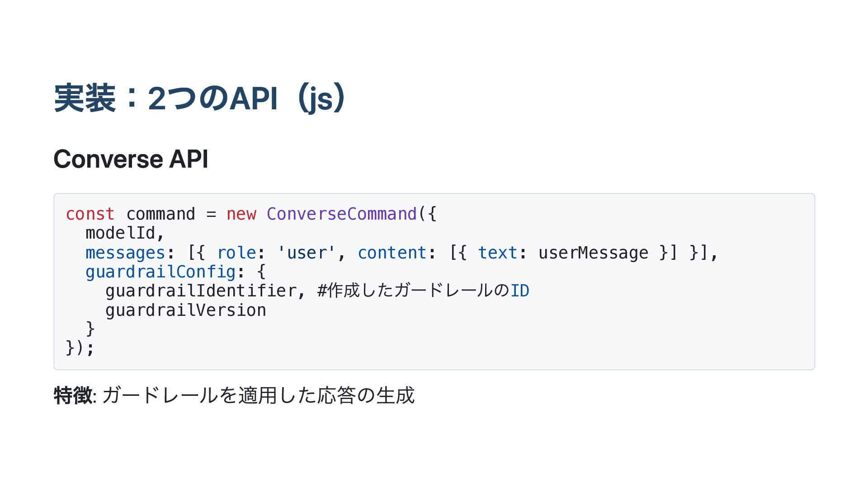Image resolution: width=868 pixels, height=488 pixels.
Task: Click 'guardrailVersion' in the code block
Action: click(185, 310)
